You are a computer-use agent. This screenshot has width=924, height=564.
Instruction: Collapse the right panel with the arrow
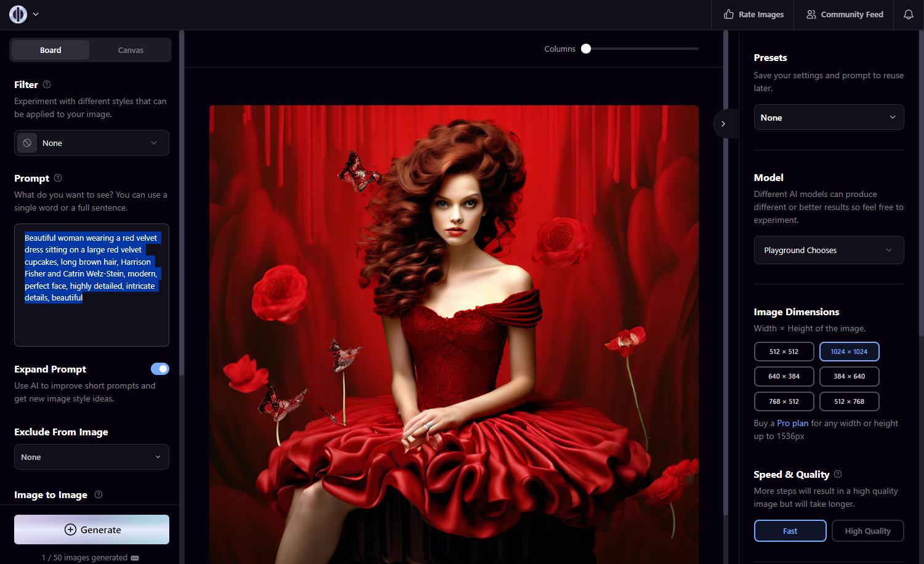click(723, 124)
